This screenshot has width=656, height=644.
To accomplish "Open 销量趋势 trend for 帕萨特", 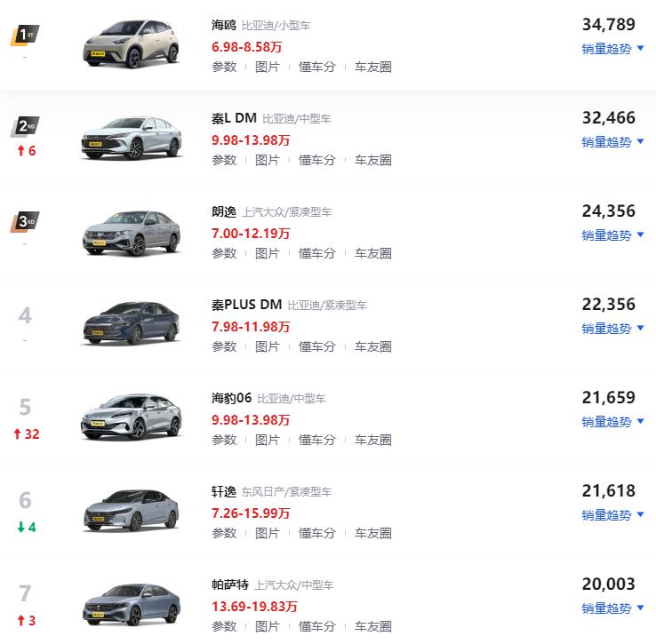I will (x=612, y=608).
